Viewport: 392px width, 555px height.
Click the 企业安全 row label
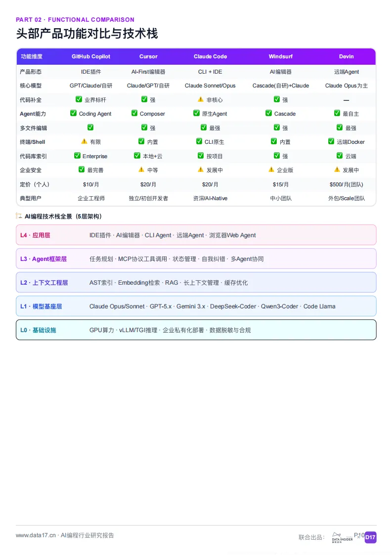point(31,170)
